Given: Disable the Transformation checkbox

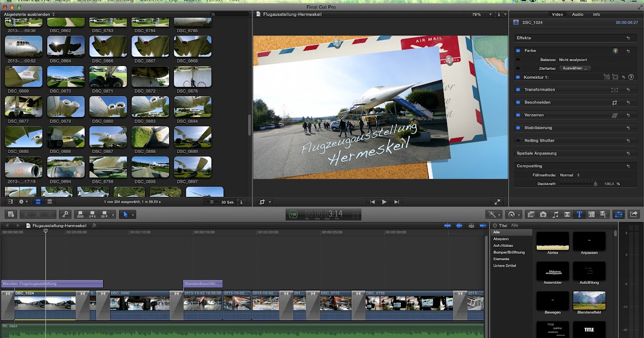Looking at the screenshot, I should coord(518,90).
